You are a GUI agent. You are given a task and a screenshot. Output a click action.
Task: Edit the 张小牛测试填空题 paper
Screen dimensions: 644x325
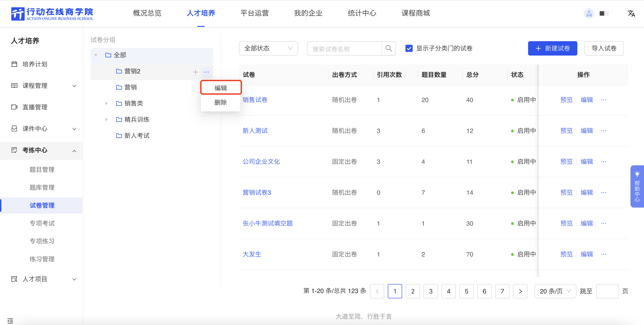[586, 223]
